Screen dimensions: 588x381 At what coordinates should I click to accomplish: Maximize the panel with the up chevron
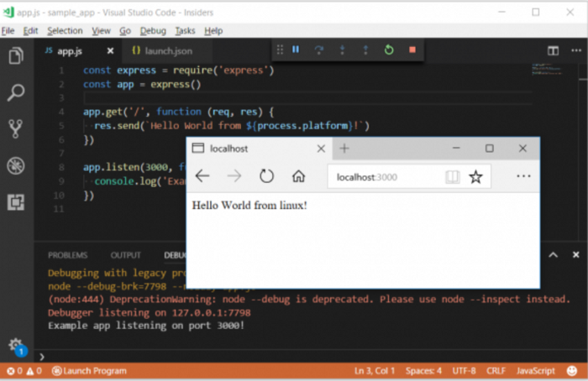[x=553, y=255]
